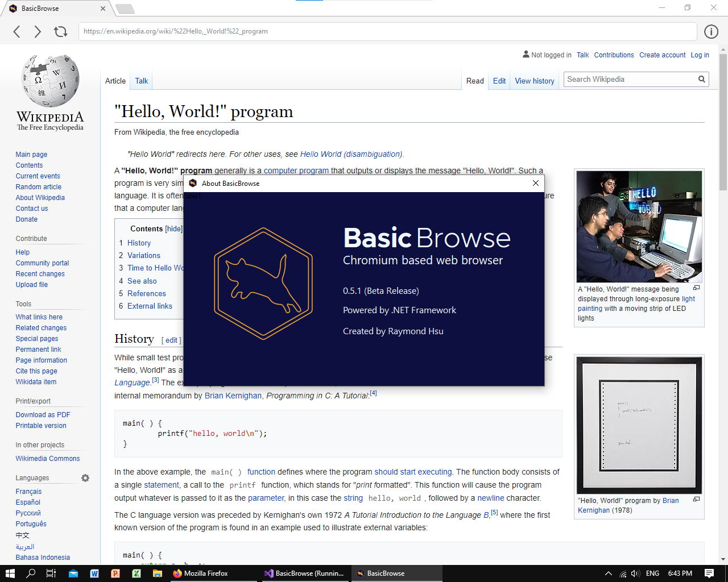Open Random article link
Screen dimensions: 728x582
point(39,187)
